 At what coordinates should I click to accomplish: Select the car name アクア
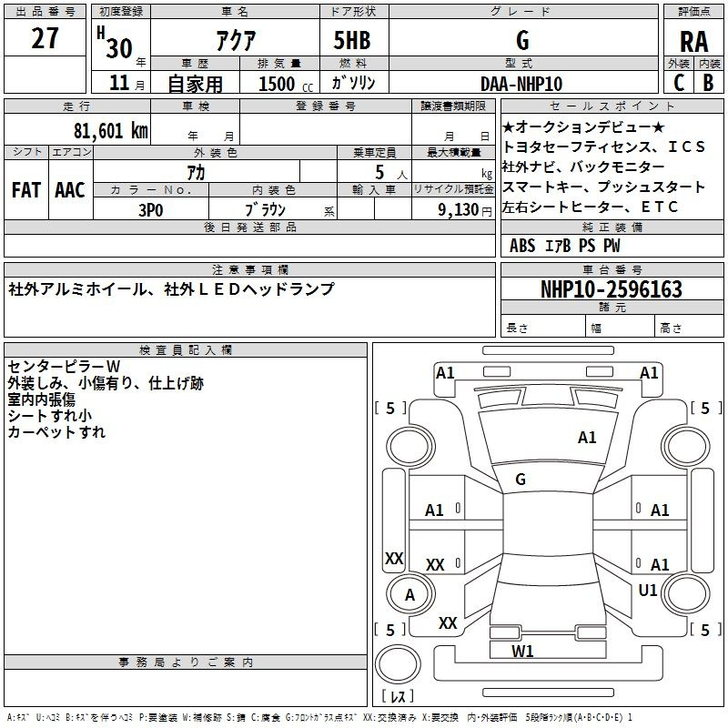click(236, 40)
